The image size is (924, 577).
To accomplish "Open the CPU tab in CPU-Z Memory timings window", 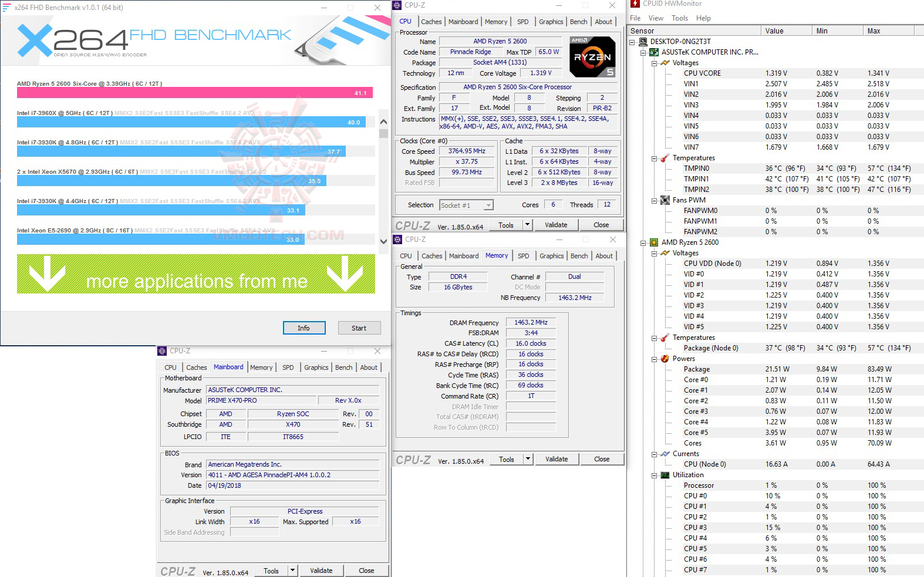I will pos(406,256).
